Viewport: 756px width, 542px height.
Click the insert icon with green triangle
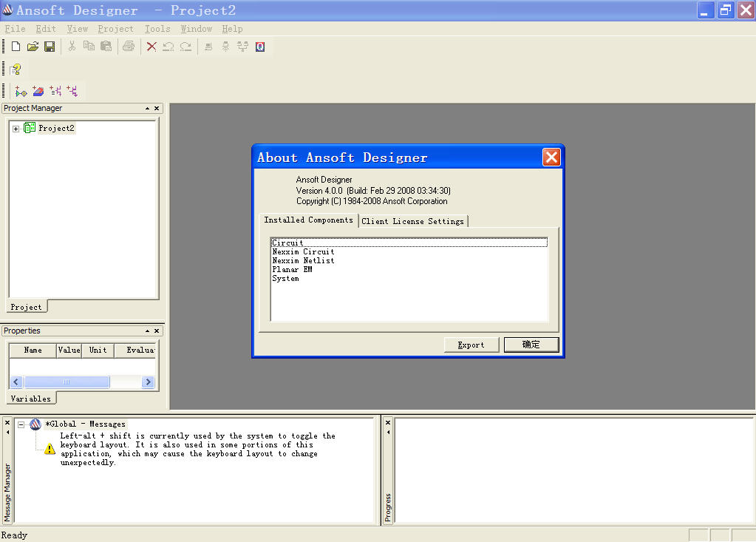pos(21,91)
